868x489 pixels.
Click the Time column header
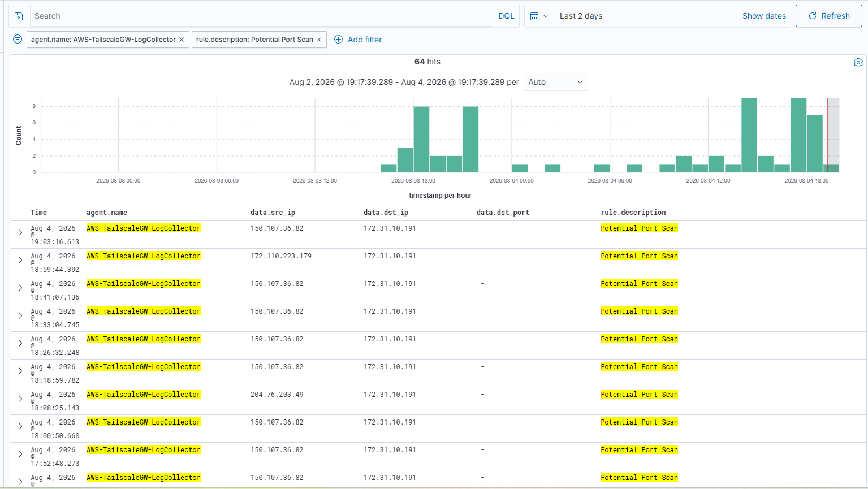[x=38, y=213]
